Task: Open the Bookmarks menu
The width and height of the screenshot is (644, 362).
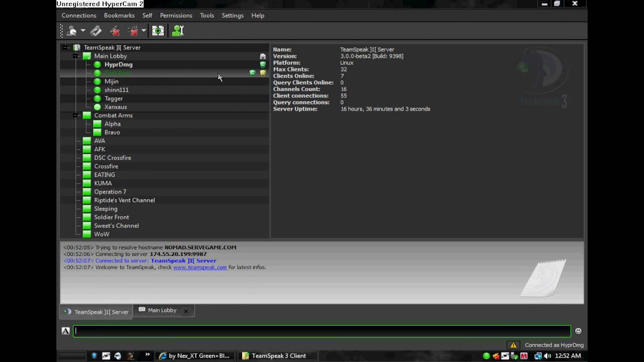Action: click(119, 16)
